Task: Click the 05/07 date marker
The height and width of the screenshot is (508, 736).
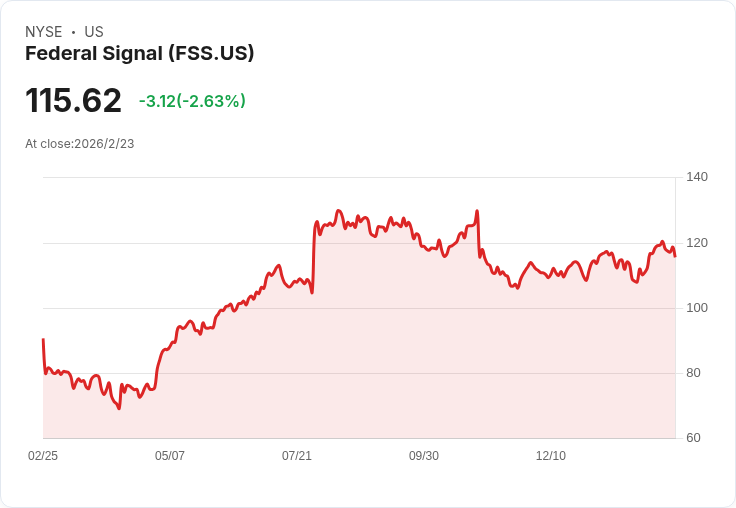Action: pos(170,456)
